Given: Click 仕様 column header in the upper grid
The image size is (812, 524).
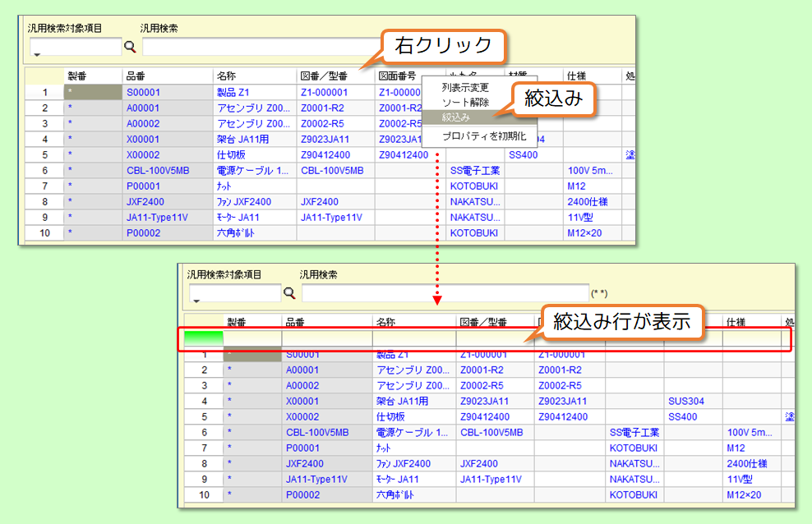Looking at the screenshot, I should point(592,76).
